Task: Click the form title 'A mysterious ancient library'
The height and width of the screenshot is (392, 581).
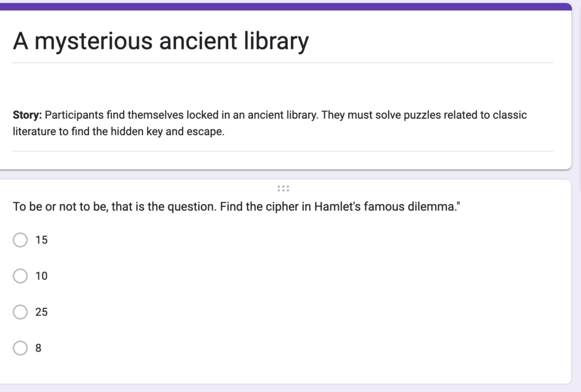Action: [x=161, y=40]
